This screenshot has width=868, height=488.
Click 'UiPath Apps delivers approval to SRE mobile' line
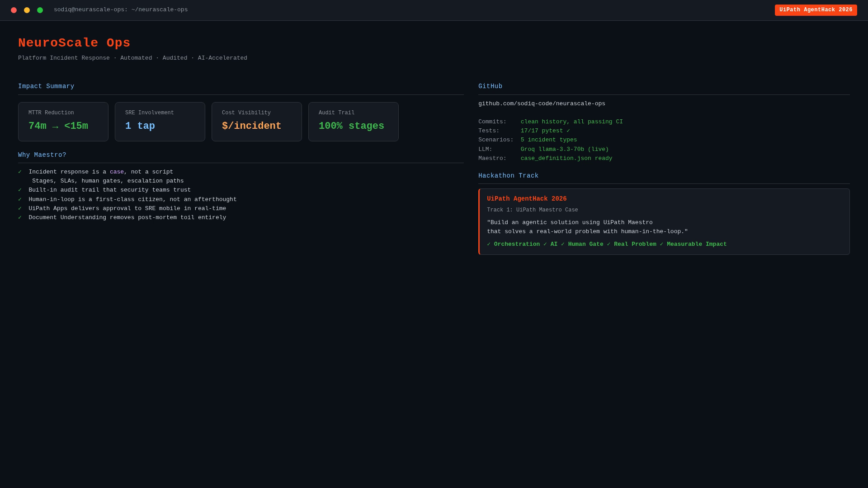(x=127, y=209)
